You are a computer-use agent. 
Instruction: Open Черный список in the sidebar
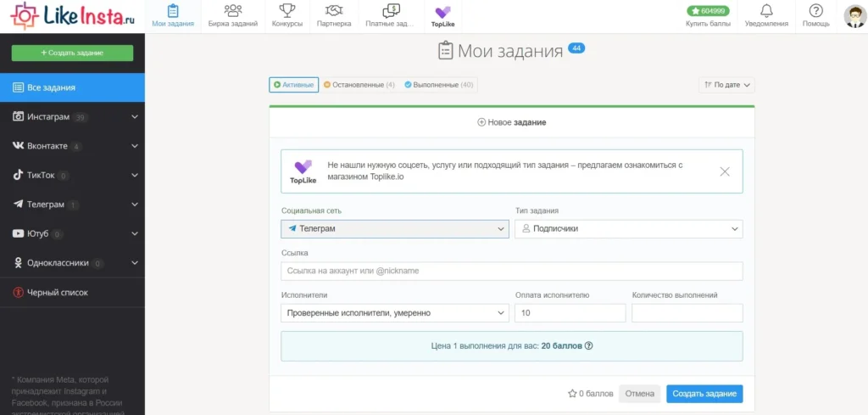click(x=73, y=293)
